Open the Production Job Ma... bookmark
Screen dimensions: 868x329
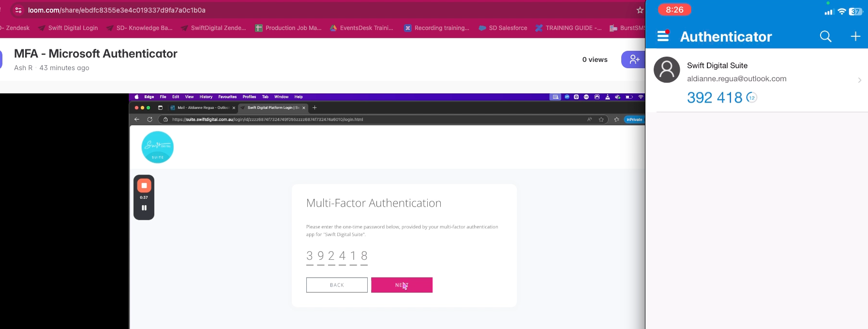click(x=288, y=28)
